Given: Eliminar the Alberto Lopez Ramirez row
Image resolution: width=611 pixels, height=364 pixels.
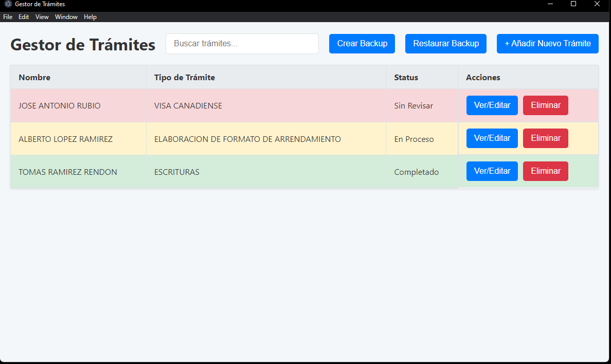Looking at the screenshot, I should [545, 138].
